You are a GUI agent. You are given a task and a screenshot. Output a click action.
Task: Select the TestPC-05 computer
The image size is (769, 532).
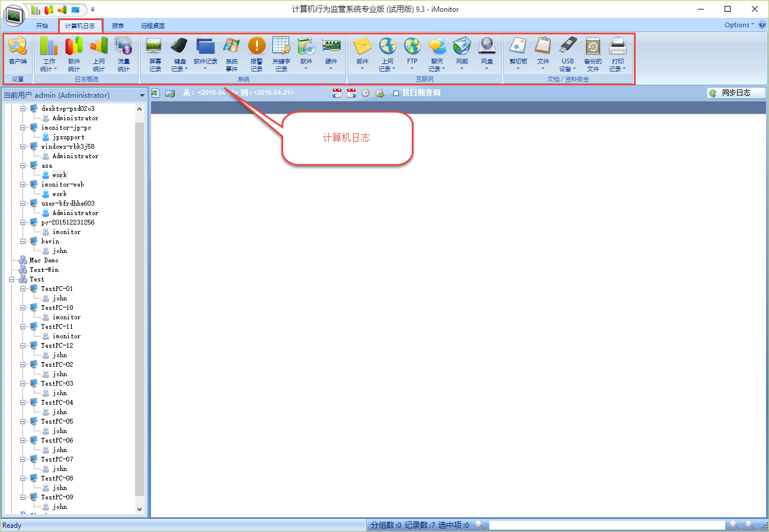(57, 421)
